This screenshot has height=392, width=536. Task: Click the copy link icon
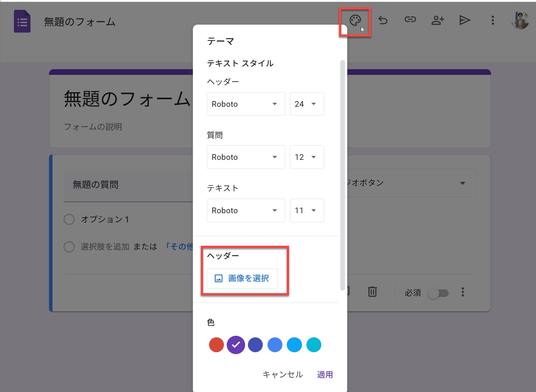click(410, 20)
